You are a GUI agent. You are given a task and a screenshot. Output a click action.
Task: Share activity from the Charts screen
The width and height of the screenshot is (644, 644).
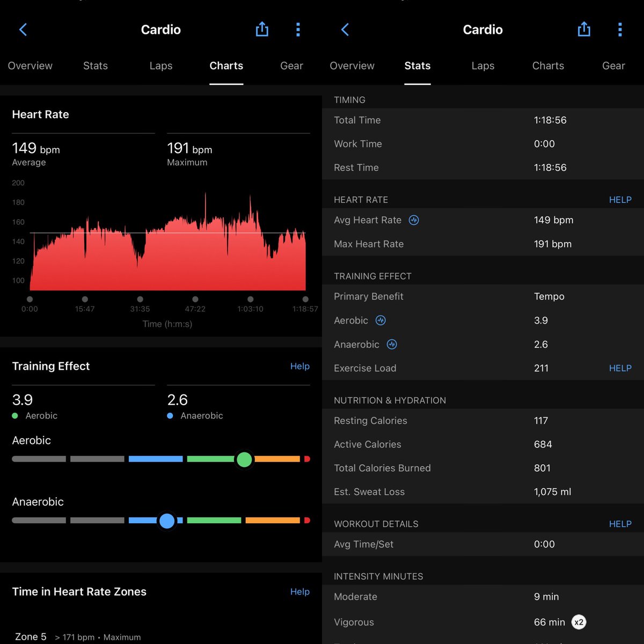(x=262, y=29)
